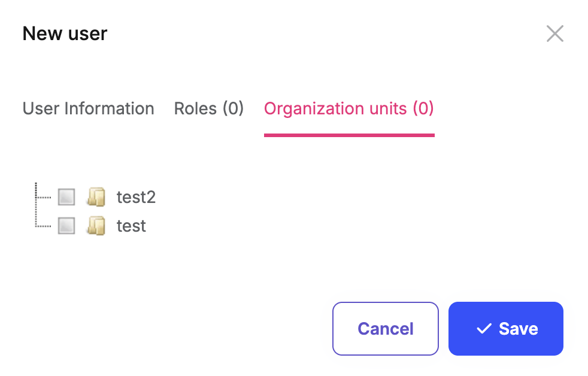Image resolution: width=588 pixels, height=376 pixels.
Task: Close the New user dialog
Action: click(x=555, y=34)
